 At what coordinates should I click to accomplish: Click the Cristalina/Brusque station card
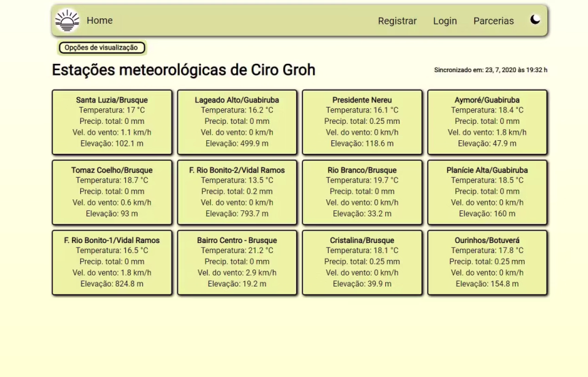pos(362,262)
